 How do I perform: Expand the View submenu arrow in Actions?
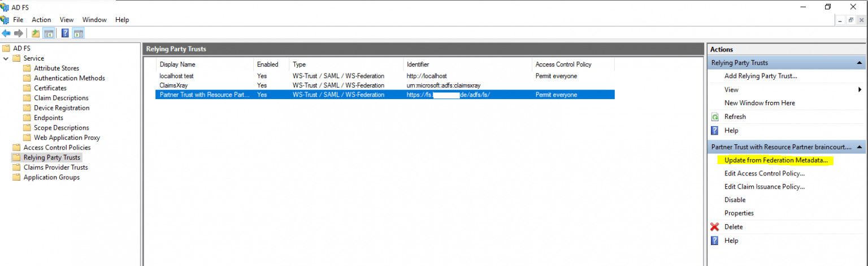click(x=860, y=89)
